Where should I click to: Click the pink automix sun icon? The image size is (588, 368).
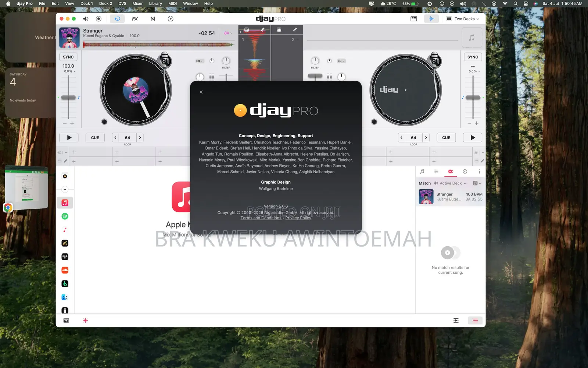(85, 321)
